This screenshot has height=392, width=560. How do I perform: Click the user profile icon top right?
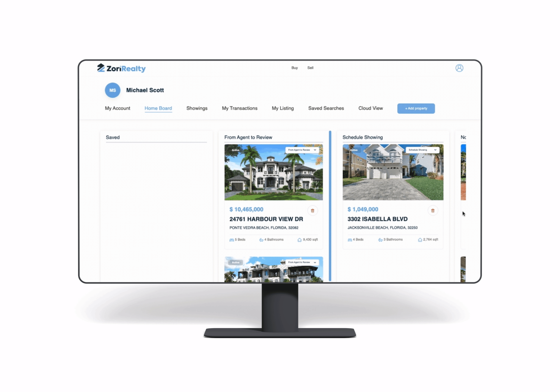(x=460, y=68)
